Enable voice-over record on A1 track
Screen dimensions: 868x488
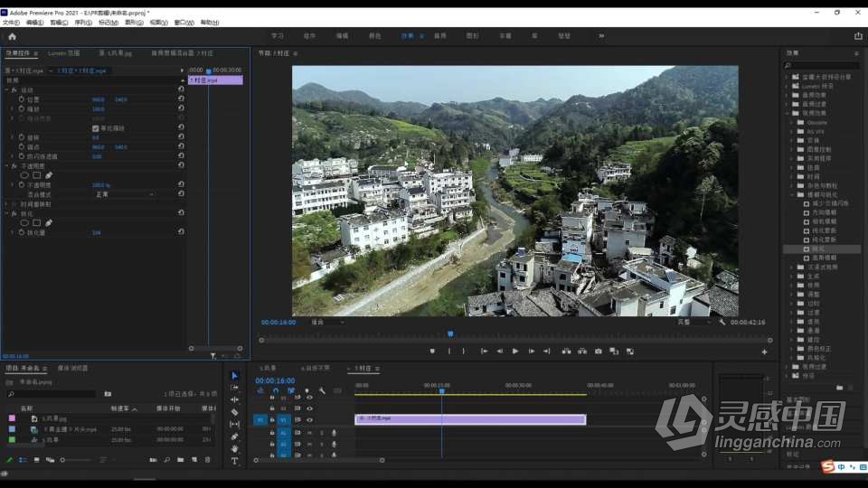coord(334,433)
